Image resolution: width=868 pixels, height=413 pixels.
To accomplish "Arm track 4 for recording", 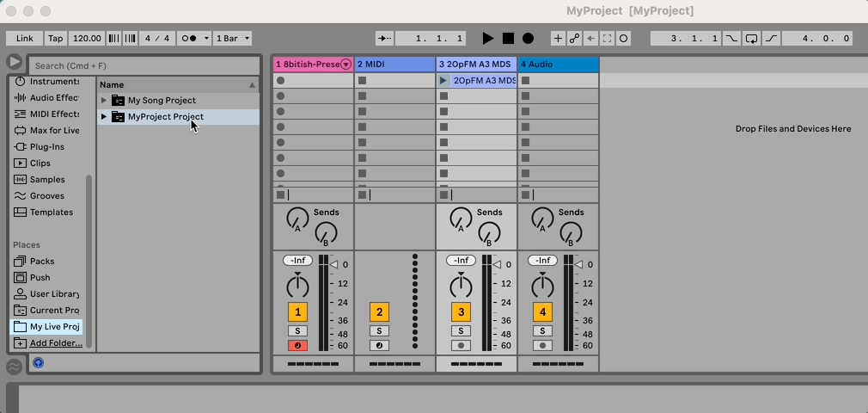I will pyautogui.click(x=542, y=345).
